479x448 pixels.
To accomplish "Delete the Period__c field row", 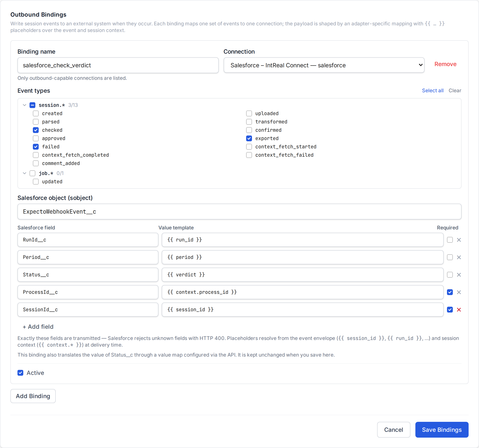I will pos(459,257).
